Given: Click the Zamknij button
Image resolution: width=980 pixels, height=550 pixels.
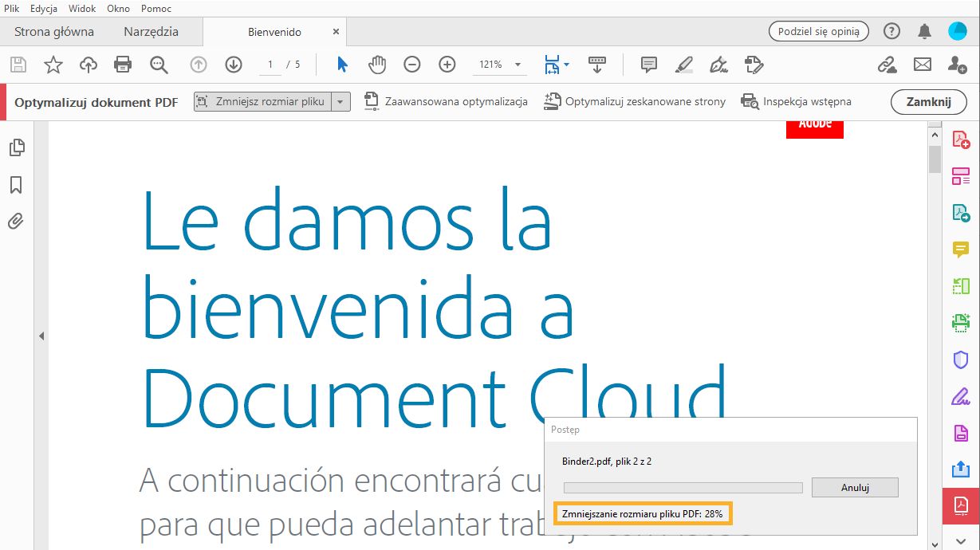Looking at the screenshot, I should click(928, 102).
